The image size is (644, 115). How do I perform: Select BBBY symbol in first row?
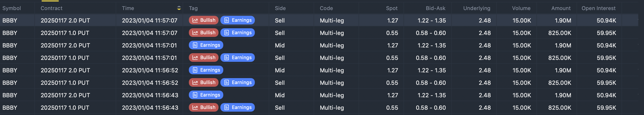tap(10, 21)
